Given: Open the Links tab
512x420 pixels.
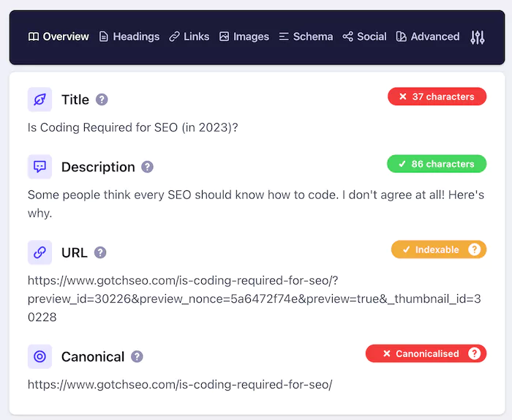Looking at the screenshot, I should pos(189,37).
